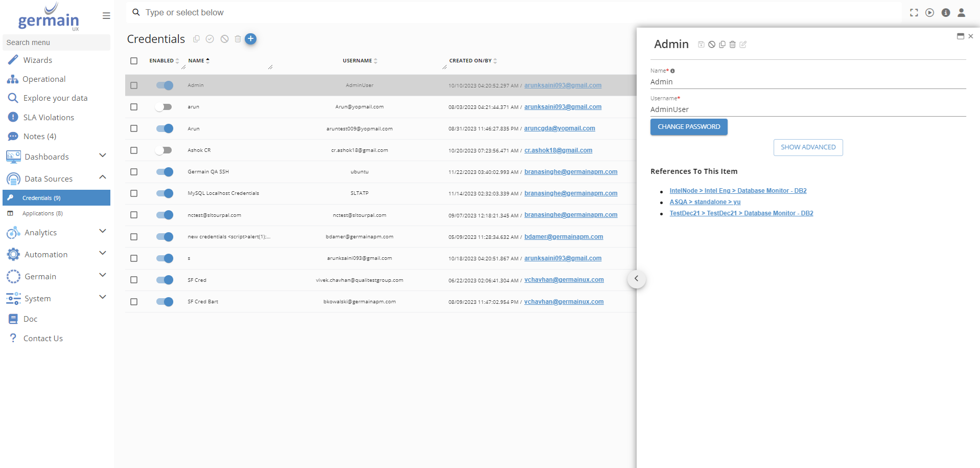Toggle fullscreen mode icon in top bar

(x=914, y=13)
